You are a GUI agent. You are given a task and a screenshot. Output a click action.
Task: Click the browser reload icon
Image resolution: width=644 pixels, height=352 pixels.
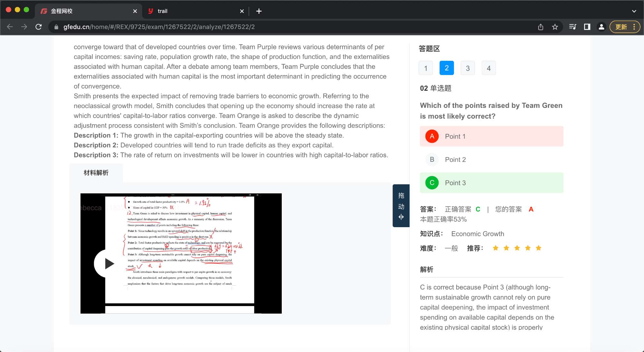click(x=39, y=27)
